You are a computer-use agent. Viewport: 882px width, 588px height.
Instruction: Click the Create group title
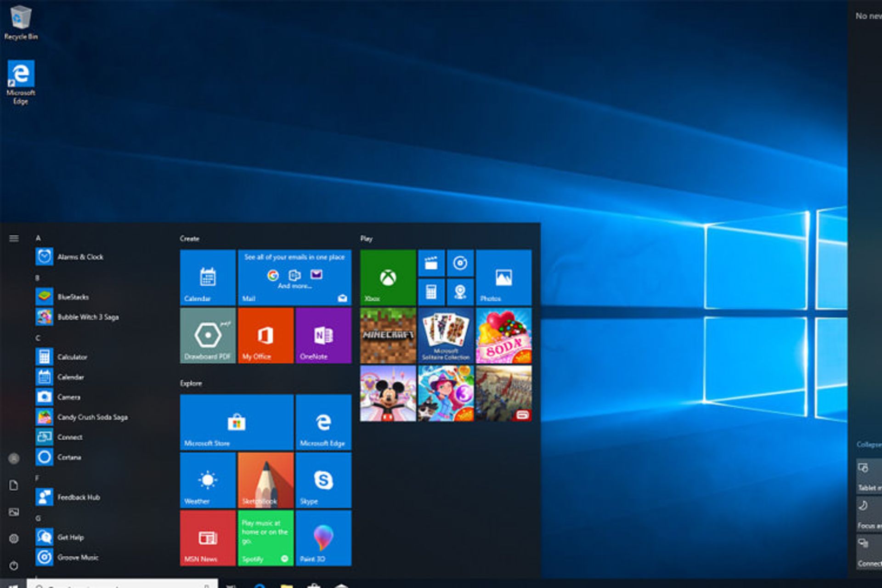190,238
